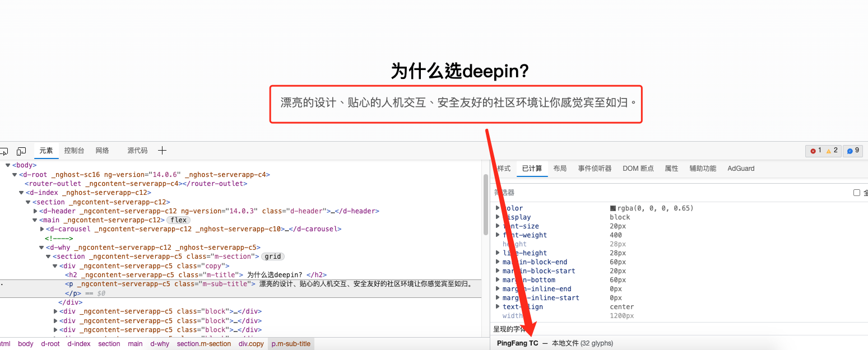Switch to the 网络 tab
Screen dimensions: 868x350
tap(102, 151)
